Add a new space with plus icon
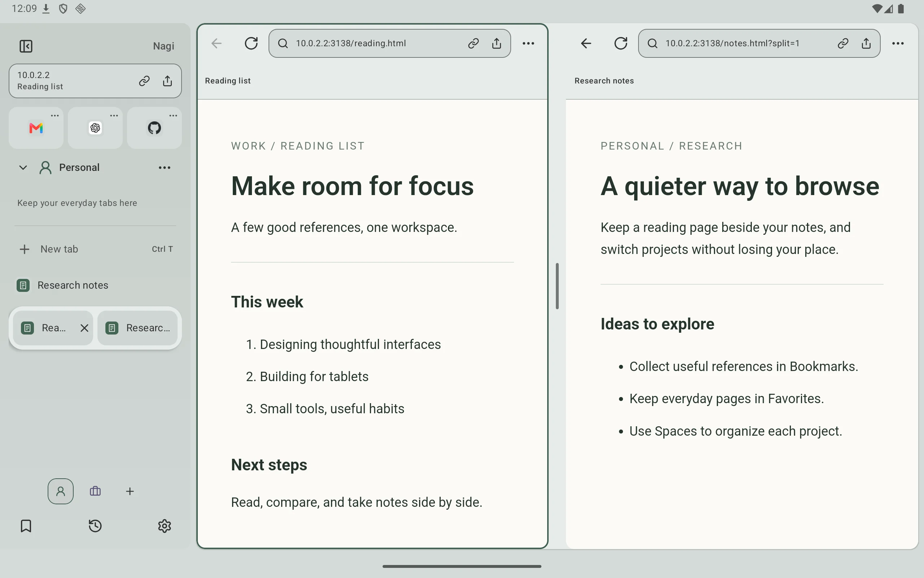This screenshot has height=578, width=924. point(130,491)
